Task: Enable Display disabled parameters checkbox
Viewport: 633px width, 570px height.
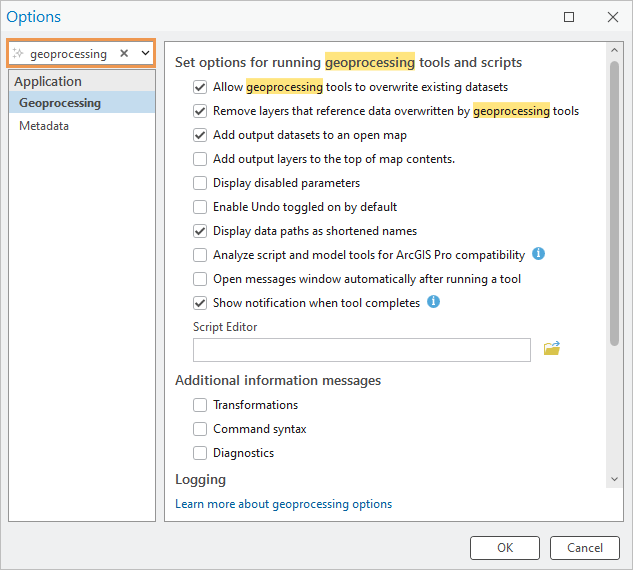Action: pyautogui.click(x=200, y=183)
